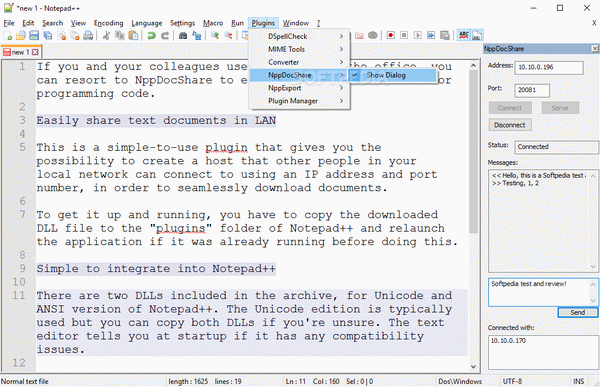Click the Messages list scroll down arrow
This screenshot has width=600, height=387.
pyautogui.click(x=593, y=267)
